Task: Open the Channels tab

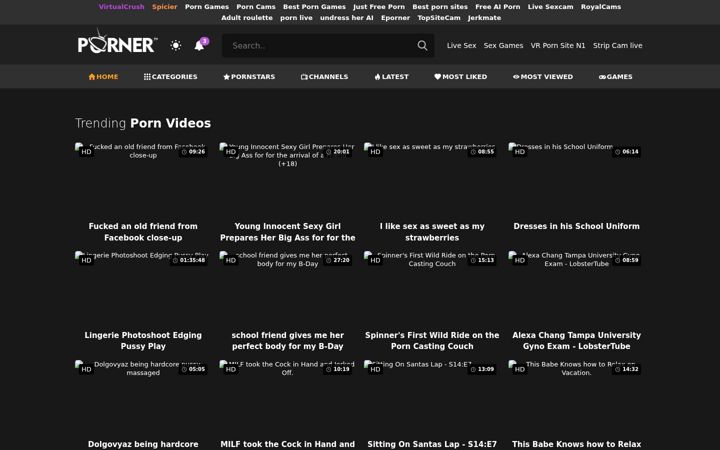Action: point(324,77)
